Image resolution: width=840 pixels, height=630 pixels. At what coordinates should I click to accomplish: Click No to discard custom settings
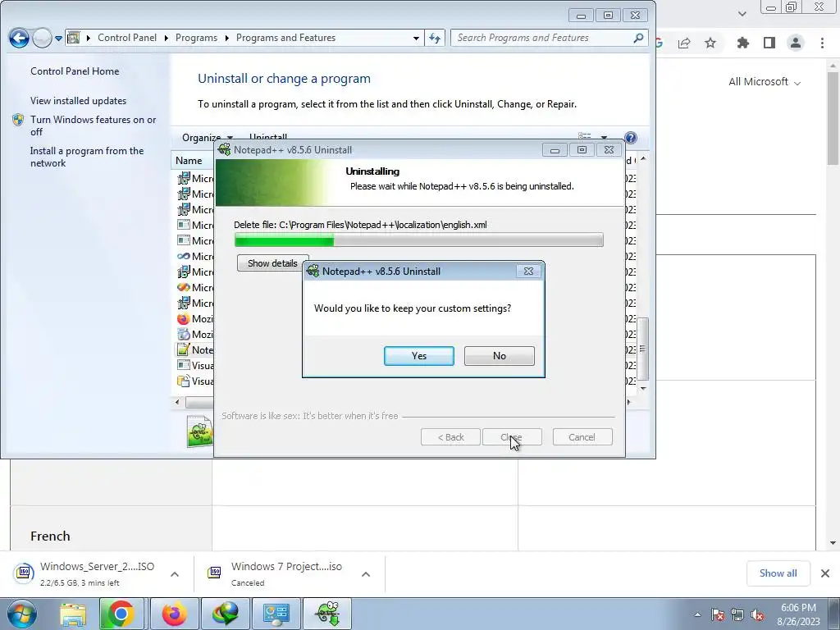(500, 356)
